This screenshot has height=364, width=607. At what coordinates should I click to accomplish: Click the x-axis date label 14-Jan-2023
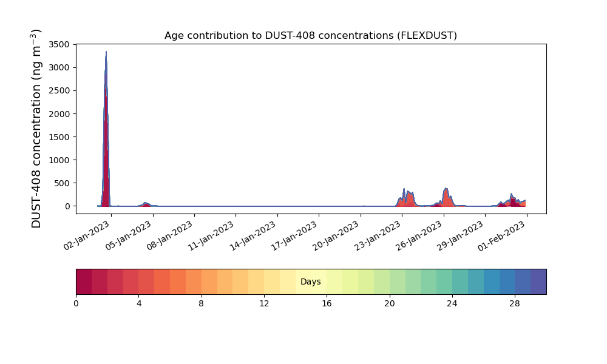(x=253, y=235)
